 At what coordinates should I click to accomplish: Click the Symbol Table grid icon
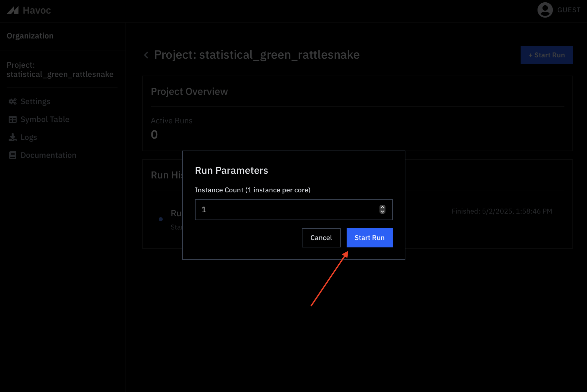13,119
